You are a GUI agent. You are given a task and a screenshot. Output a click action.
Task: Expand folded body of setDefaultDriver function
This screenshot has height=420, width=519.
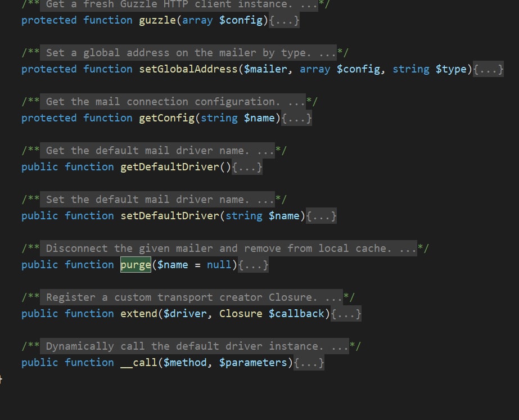(x=321, y=216)
